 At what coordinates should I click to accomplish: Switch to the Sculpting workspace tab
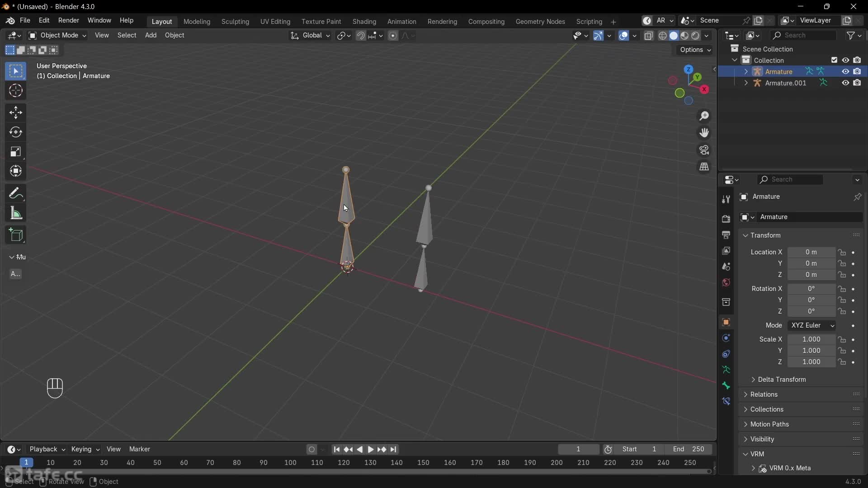235,22
